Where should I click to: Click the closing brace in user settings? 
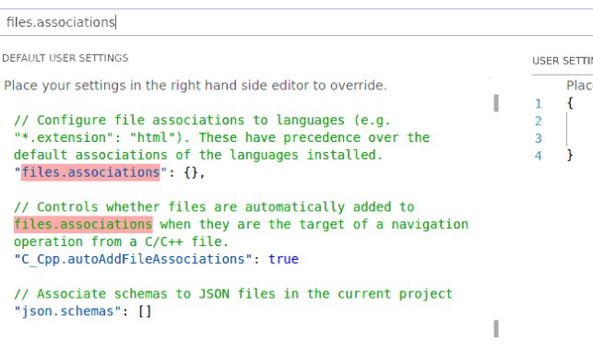pyautogui.click(x=570, y=155)
